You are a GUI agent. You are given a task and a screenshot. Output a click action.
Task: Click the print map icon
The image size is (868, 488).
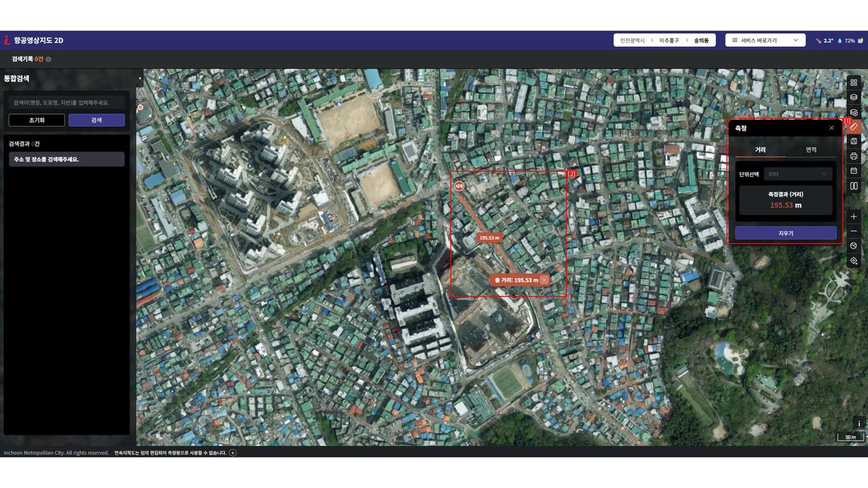pos(854,156)
